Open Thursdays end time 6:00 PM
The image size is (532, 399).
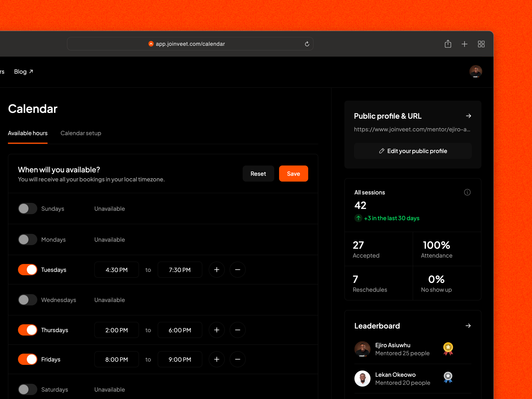[x=180, y=330]
